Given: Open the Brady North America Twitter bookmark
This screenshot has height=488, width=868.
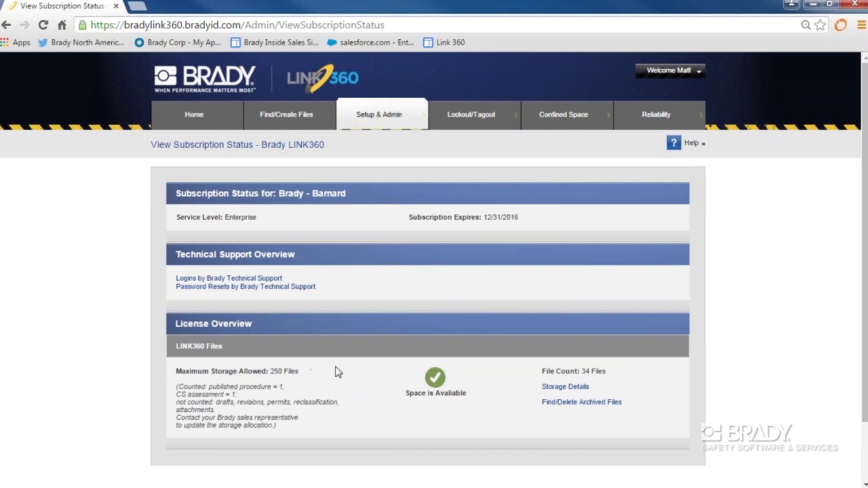Looking at the screenshot, I should point(81,42).
